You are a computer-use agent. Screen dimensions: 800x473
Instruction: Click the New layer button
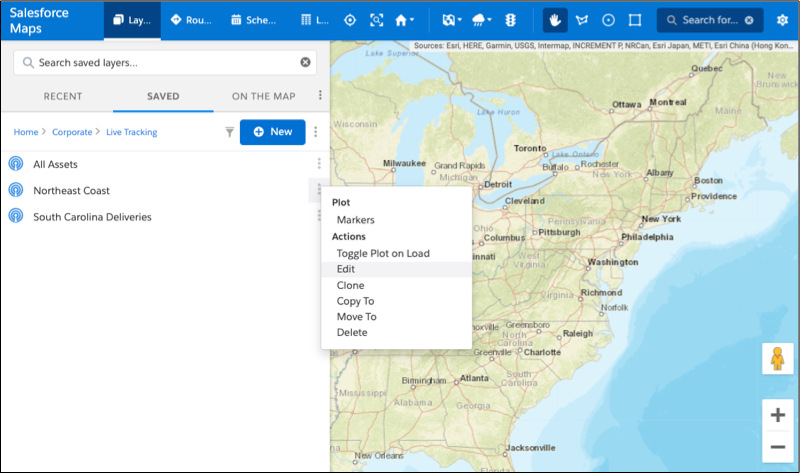pyautogui.click(x=272, y=132)
